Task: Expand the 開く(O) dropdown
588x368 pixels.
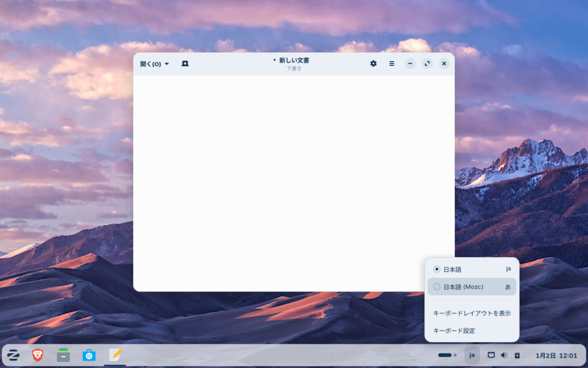Action: click(154, 64)
